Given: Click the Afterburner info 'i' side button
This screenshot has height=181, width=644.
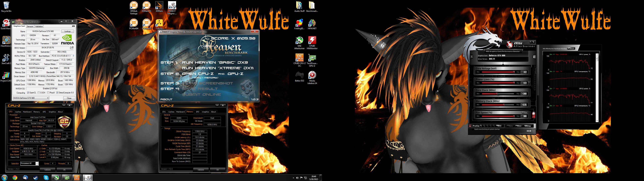Looking at the screenshot, I should pyautogui.click(x=534, y=57).
